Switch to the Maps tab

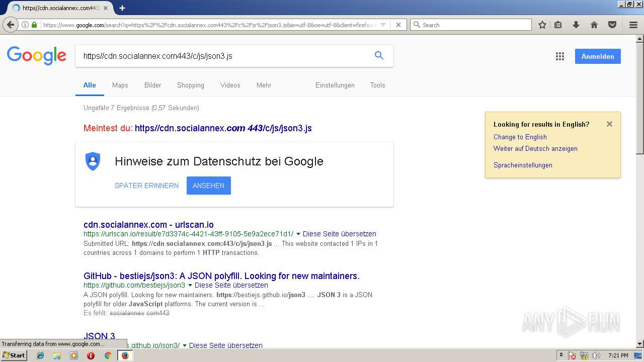(x=120, y=85)
